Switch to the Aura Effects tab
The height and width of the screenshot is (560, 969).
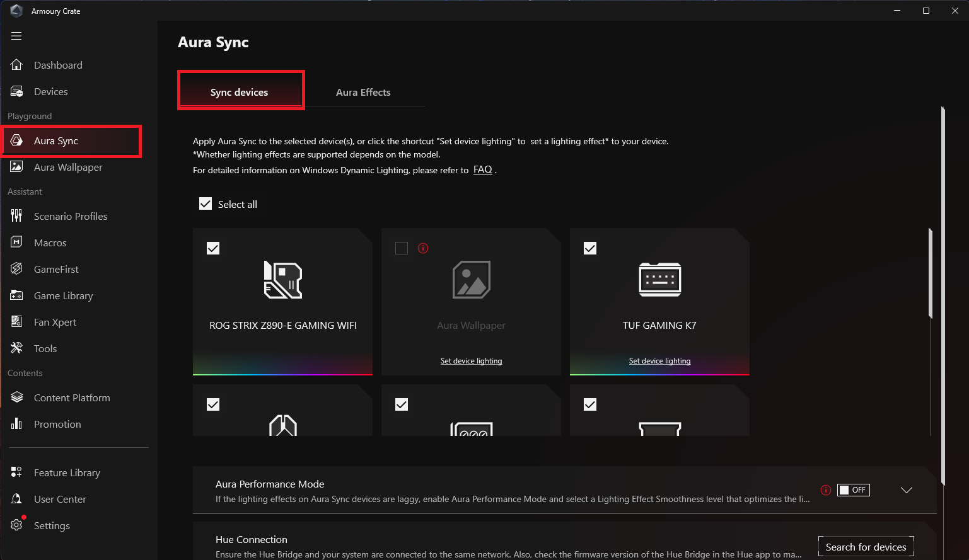(x=363, y=92)
